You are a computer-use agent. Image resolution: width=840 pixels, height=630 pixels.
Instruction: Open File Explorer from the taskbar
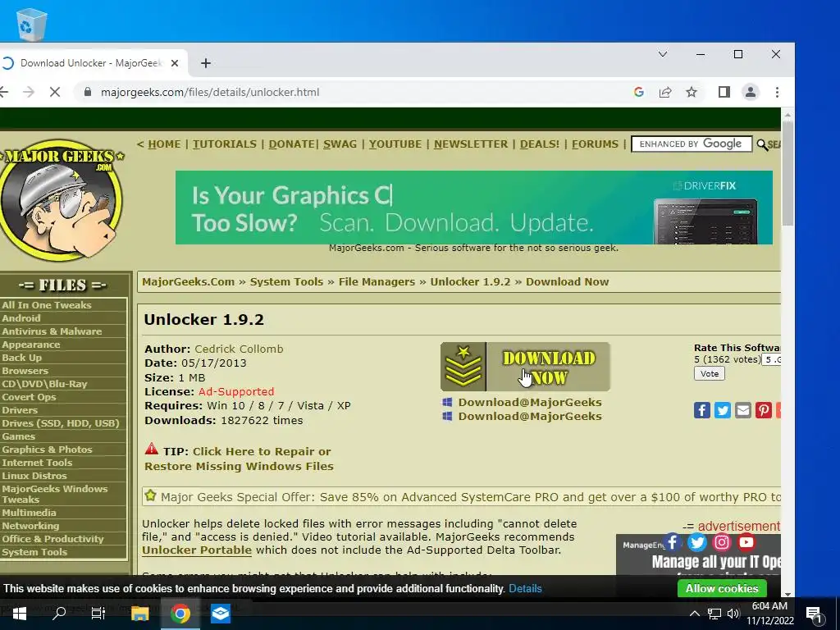(139, 614)
